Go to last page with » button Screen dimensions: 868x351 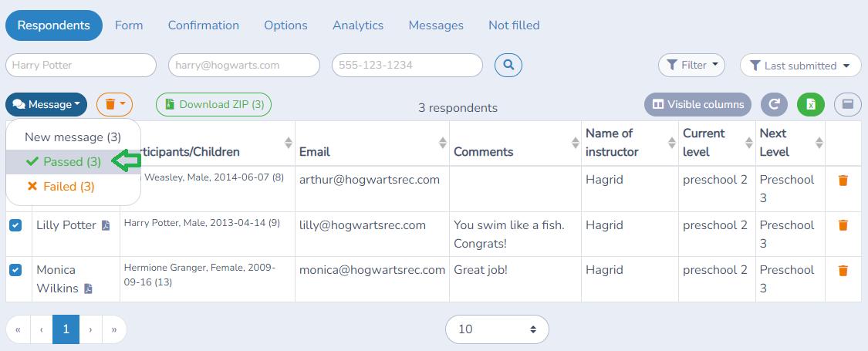(114, 329)
